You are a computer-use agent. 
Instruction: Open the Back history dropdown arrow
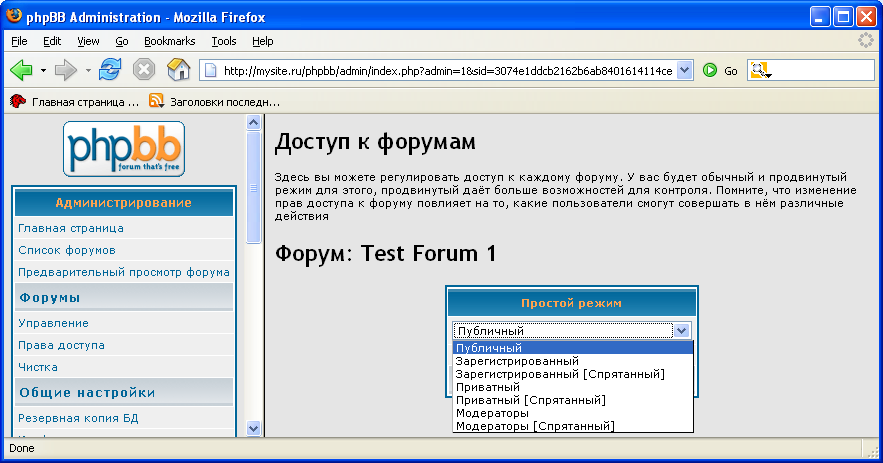(x=43, y=70)
